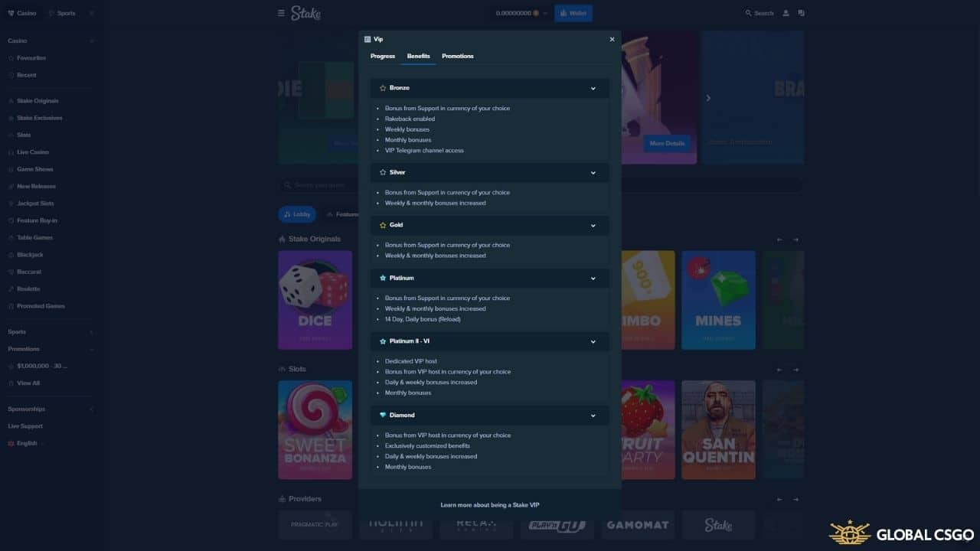Click the Platinum II - VI star icon

(383, 341)
